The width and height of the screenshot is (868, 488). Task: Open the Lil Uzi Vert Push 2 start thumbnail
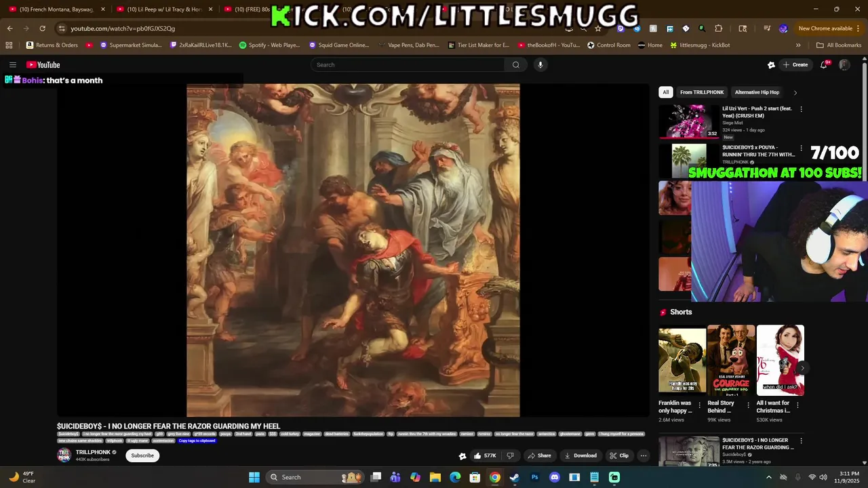pos(689,122)
